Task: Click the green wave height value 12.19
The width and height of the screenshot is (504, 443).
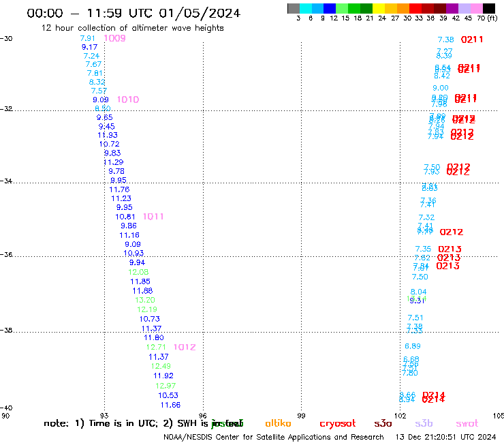Action: pos(147,309)
